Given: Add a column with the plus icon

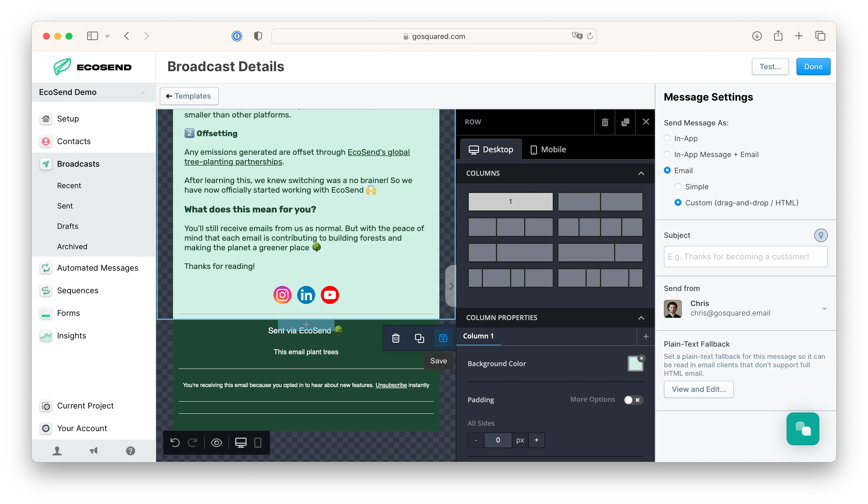Looking at the screenshot, I should [x=646, y=336].
